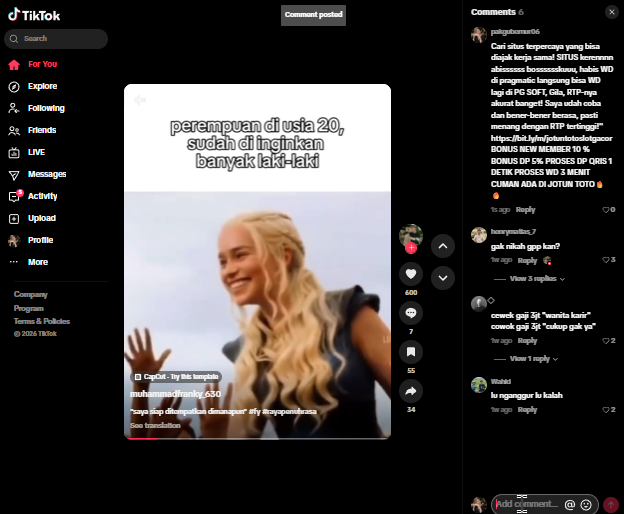The image size is (624, 514).
Task: Like the 'lu nganggur lu kalah' comment
Action: pyautogui.click(x=608, y=409)
